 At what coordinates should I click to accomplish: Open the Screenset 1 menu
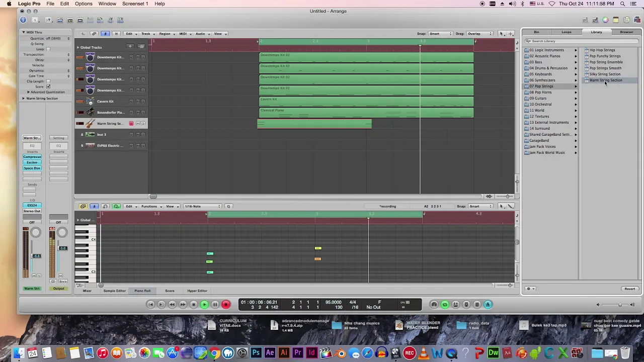coord(135,4)
